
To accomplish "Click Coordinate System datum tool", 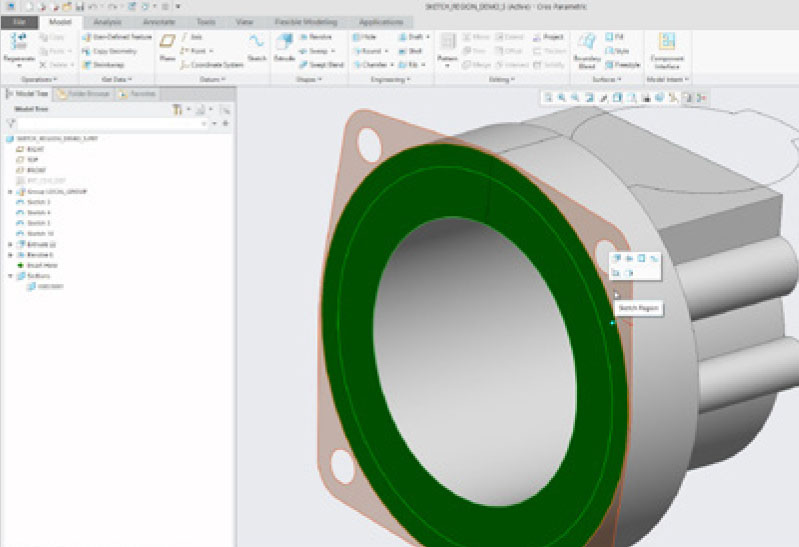I will coord(212,65).
